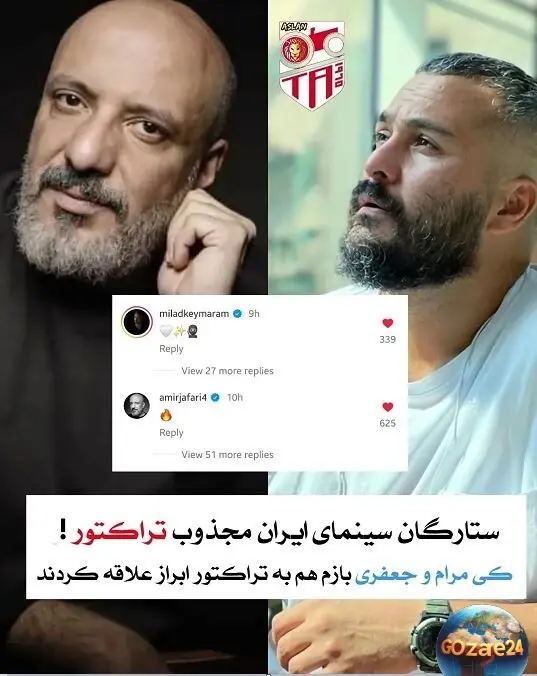Click the verified badge next to amirjafari4
Image resolution: width=537 pixels, height=676 pixels.
coord(215,397)
